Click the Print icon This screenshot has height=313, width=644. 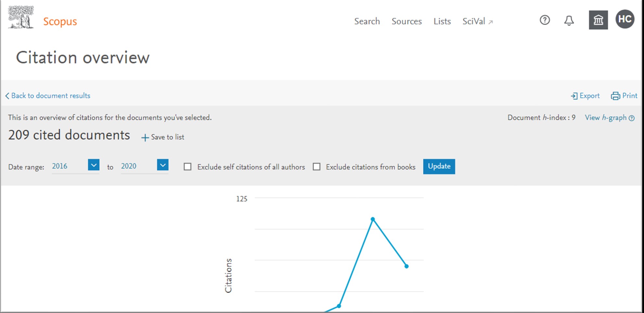point(615,96)
